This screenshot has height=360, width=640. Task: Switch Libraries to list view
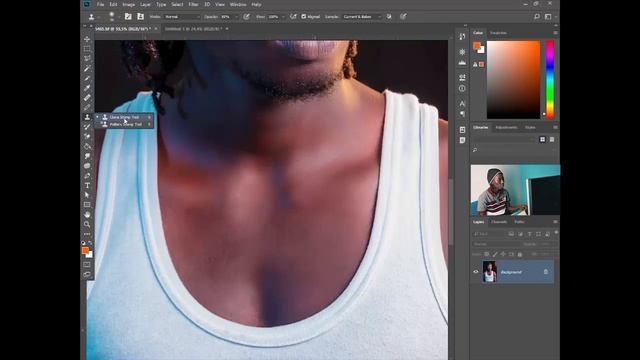552,140
